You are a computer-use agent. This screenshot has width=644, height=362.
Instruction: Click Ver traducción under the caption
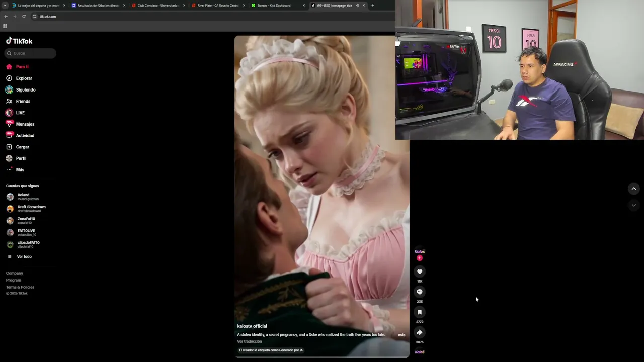click(250, 341)
